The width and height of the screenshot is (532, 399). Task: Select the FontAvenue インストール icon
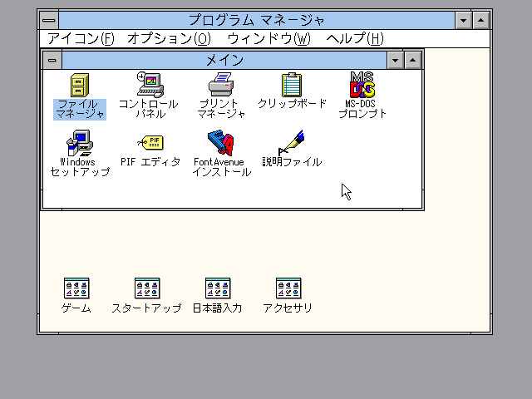point(221,142)
